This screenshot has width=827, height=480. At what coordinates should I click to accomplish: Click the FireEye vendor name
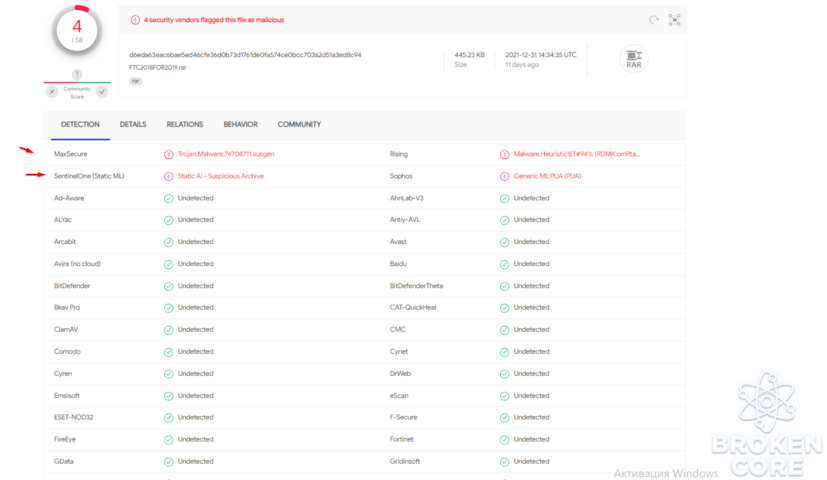click(65, 439)
